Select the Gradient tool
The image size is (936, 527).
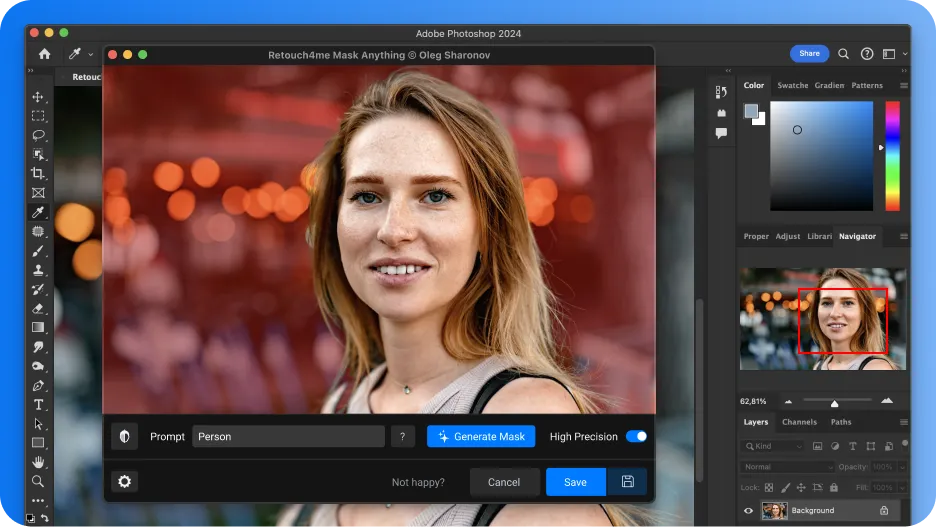click(38, 327)
